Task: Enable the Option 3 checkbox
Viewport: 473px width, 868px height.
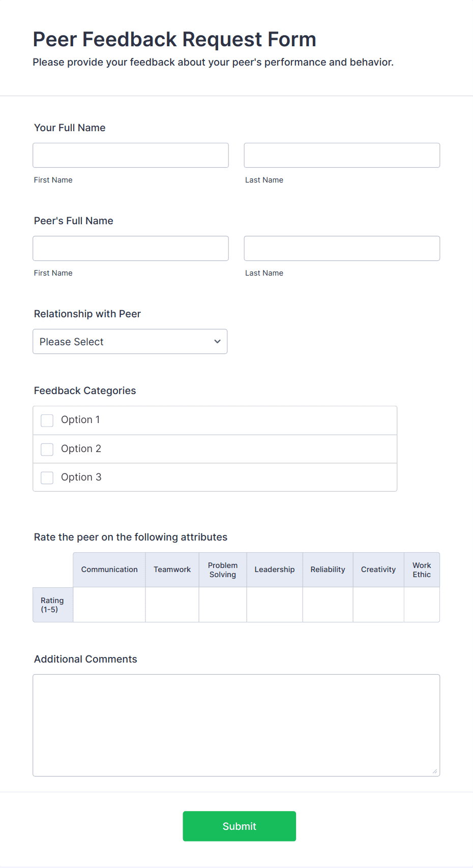Action: pyautogui.click(x=47, y=477)
